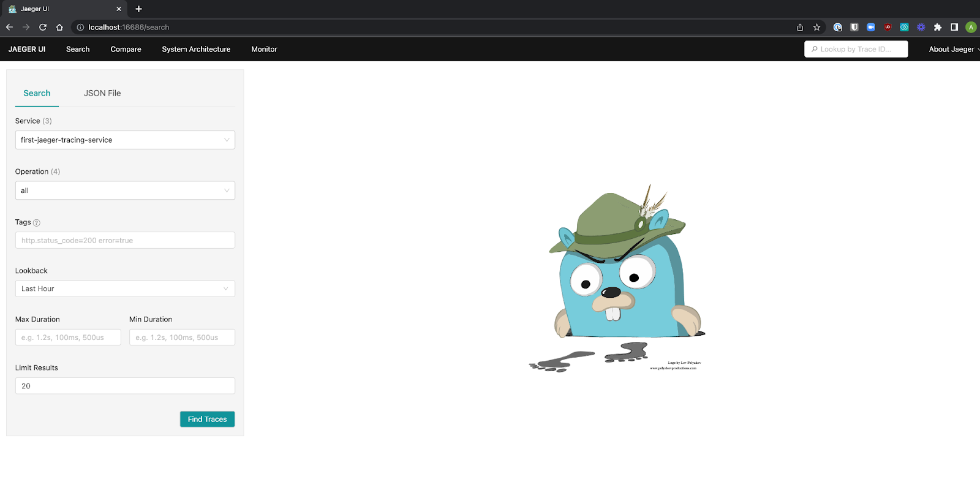
Task: Go to browser home icon
Action: pos(59,27)
